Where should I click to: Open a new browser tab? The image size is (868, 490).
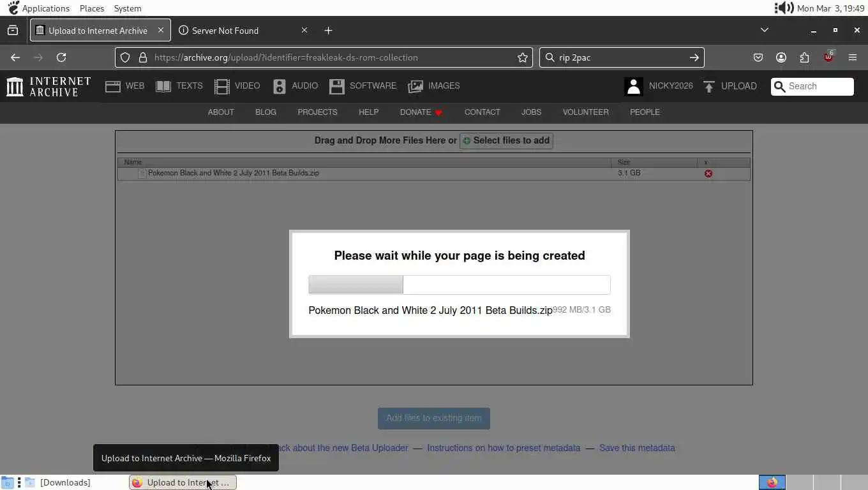pyautogui.click(x=328, y=31)
